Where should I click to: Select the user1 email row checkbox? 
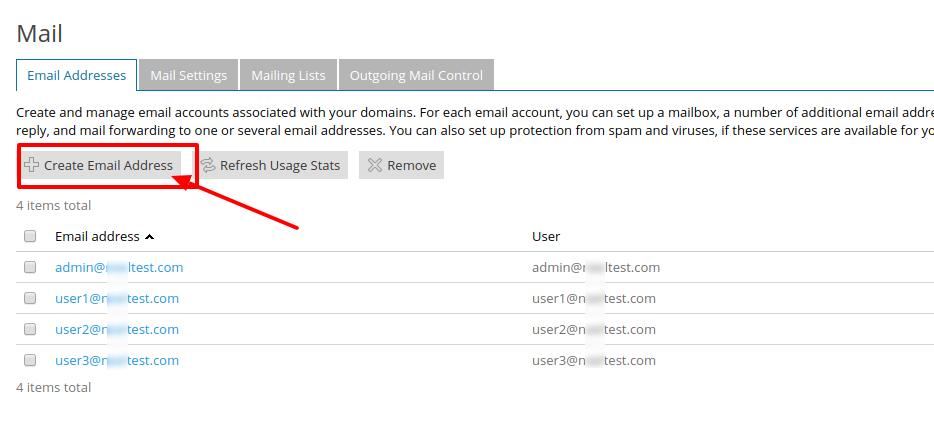pos(30,298)
